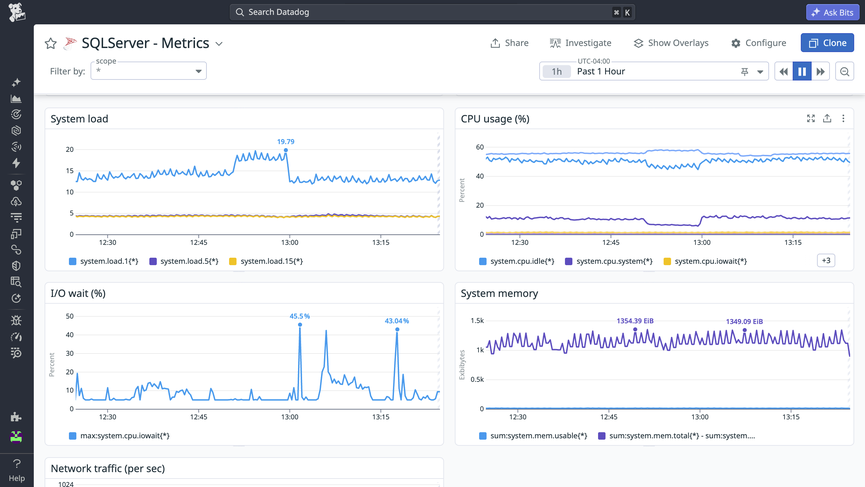
Task: Open the overlapping squares sidebar icon
Action: (x=16, y=234)
